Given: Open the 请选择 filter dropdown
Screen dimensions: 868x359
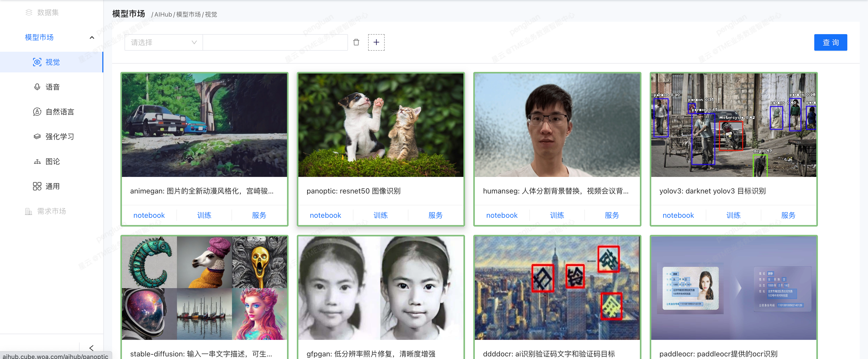Looking at the screenshot, I should [x=164, y=42].
